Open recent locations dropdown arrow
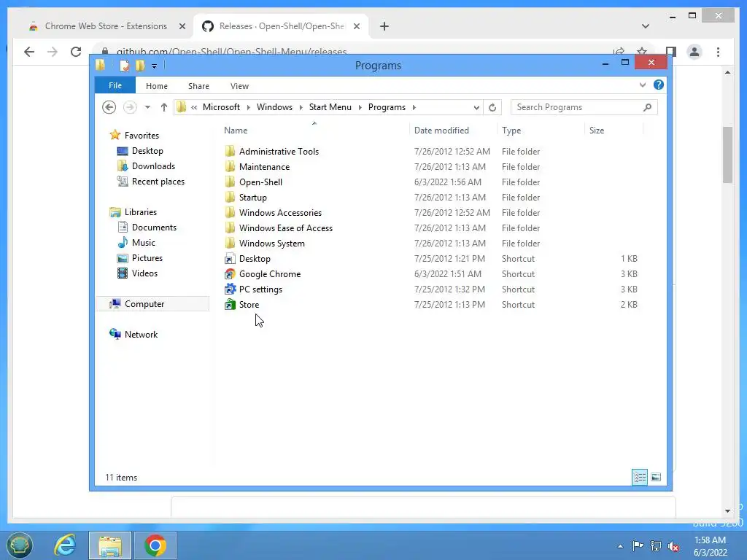747x560 pixels. (147, 107)
